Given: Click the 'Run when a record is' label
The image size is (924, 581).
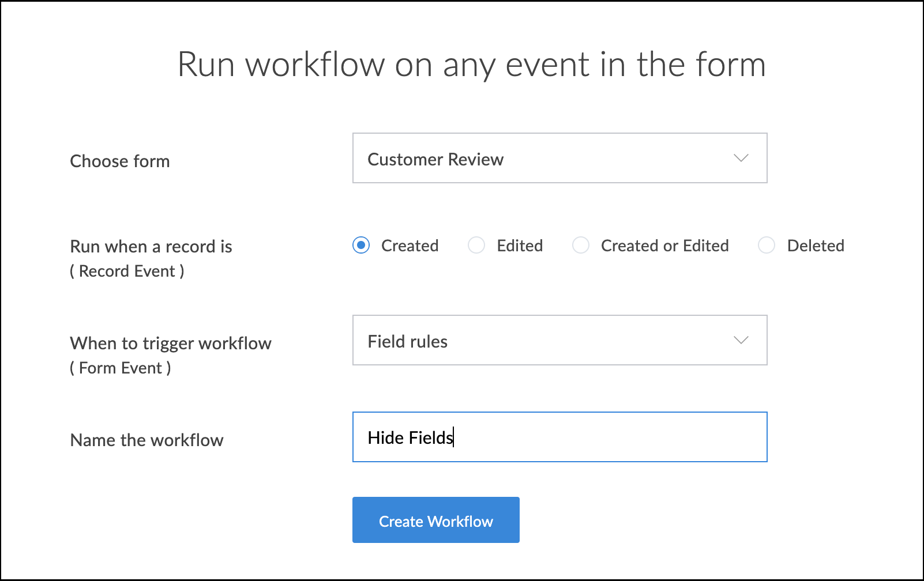Looking at the screenshot, I should coord(151,247).
